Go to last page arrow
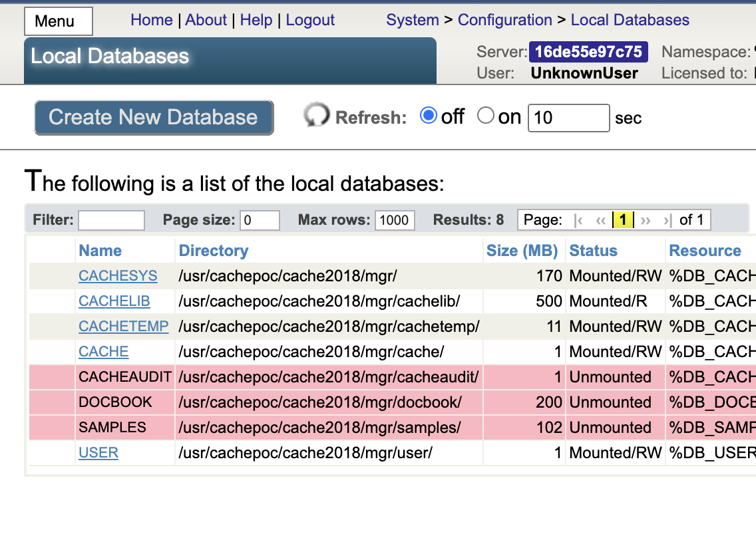756x536 pixels. click(667, 220)
